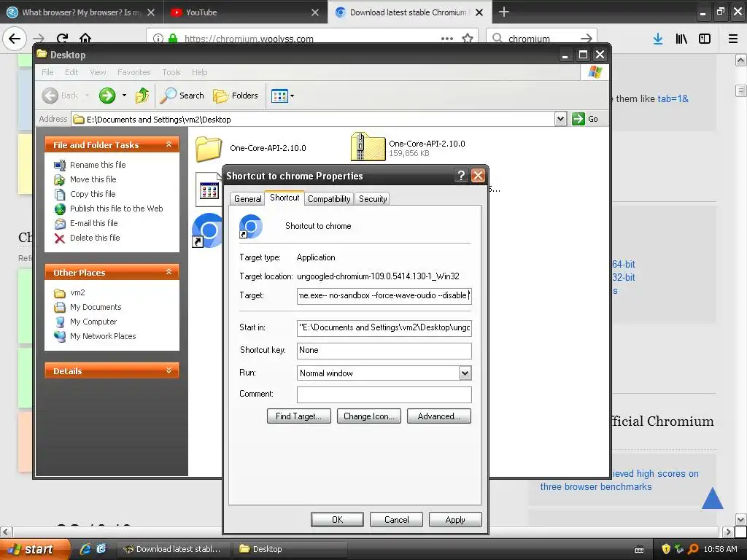
Task: Click Publish this file to the Web
Action: pos(116,209)
